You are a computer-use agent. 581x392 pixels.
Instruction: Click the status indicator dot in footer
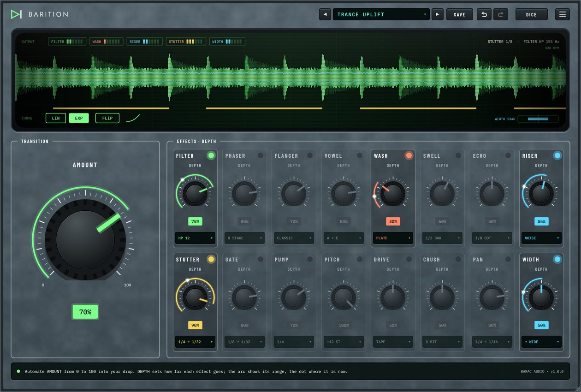pos(18,371)
